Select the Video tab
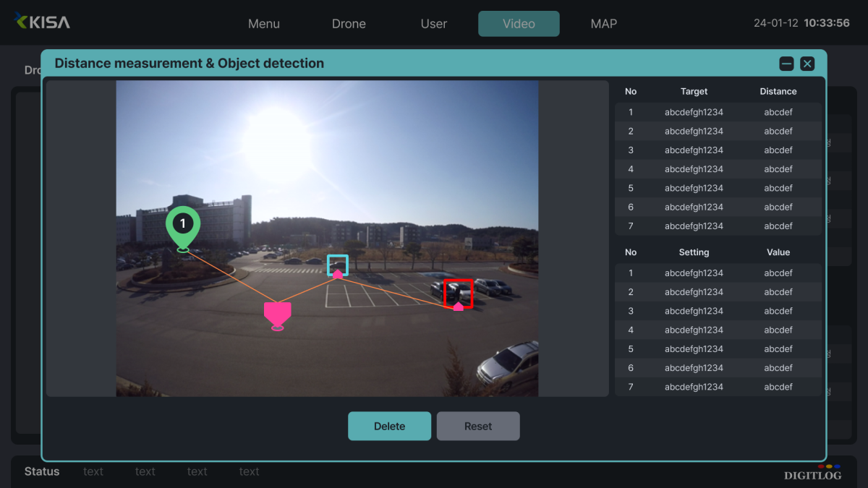 point(519,24)
